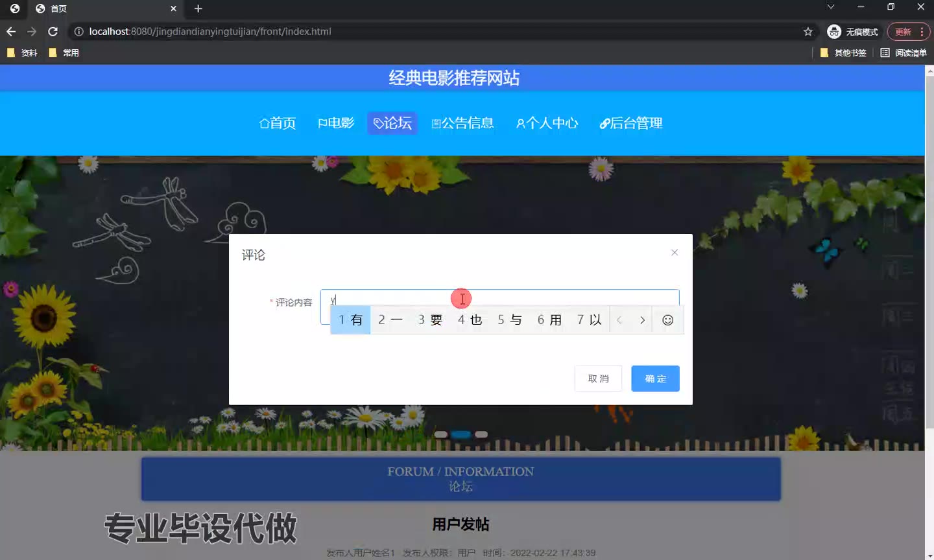This screenshot has width=934, height=560.
Task: Choose IME candidate 6 用
Action: (549, 320)
